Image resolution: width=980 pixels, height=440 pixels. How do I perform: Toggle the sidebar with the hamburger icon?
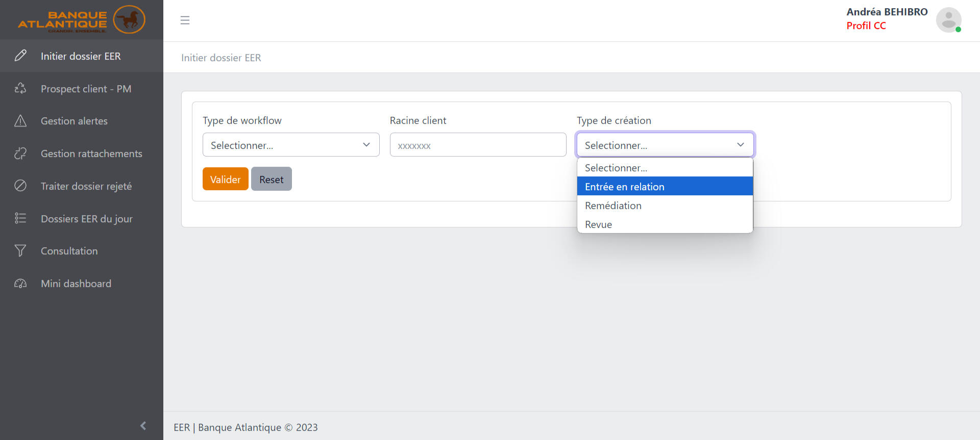[185, 20]
